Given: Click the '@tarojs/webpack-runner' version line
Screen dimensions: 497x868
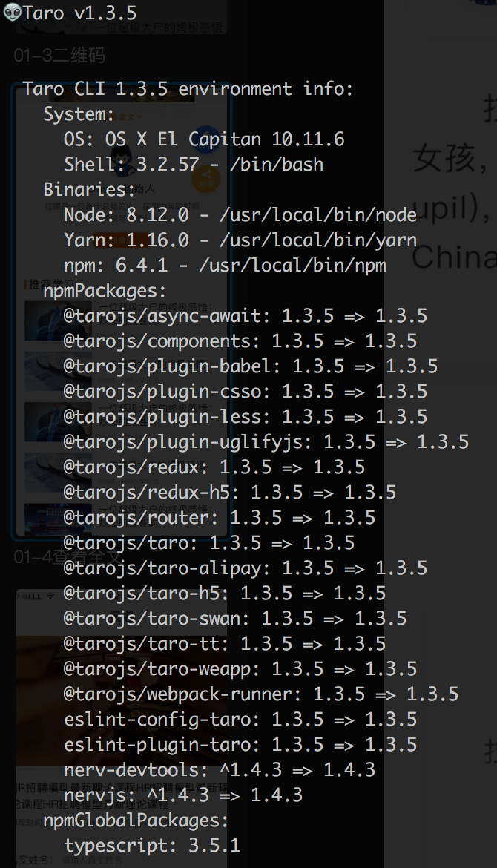Looking at the screenshot, I should coord(261,694).
